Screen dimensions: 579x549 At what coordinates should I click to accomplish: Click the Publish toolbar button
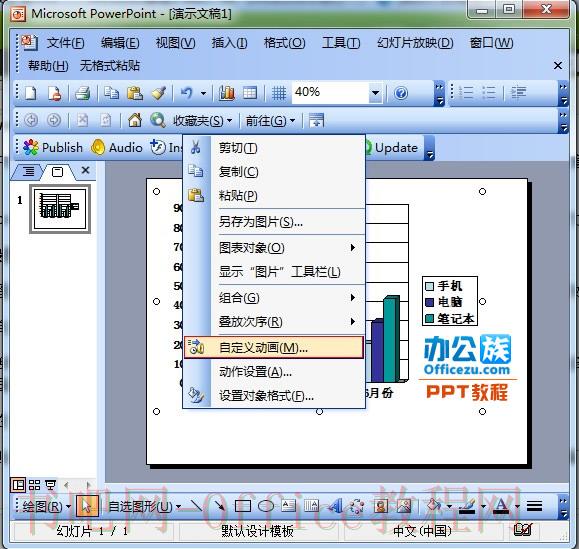[x=53, y=148]
